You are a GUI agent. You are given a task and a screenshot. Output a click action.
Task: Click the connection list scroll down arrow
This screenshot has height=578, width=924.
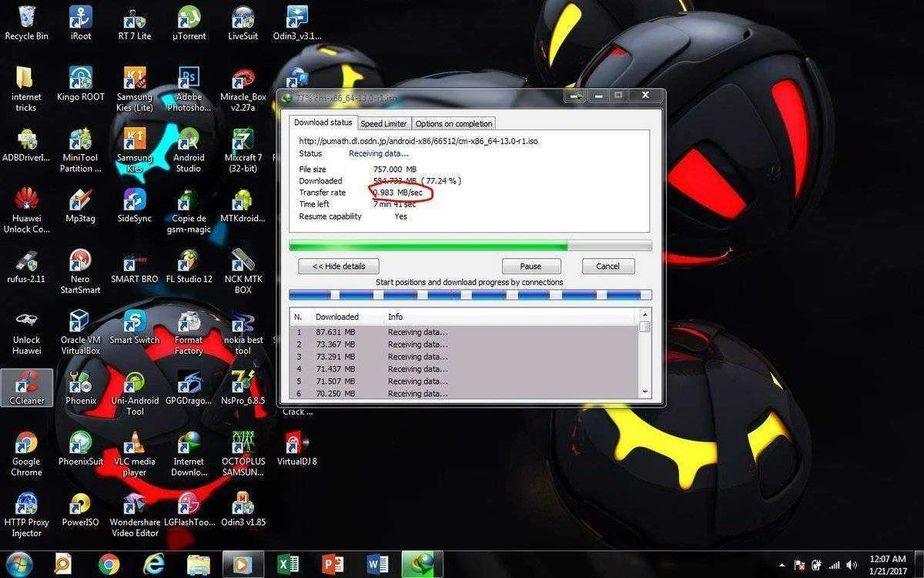[644, 391]
